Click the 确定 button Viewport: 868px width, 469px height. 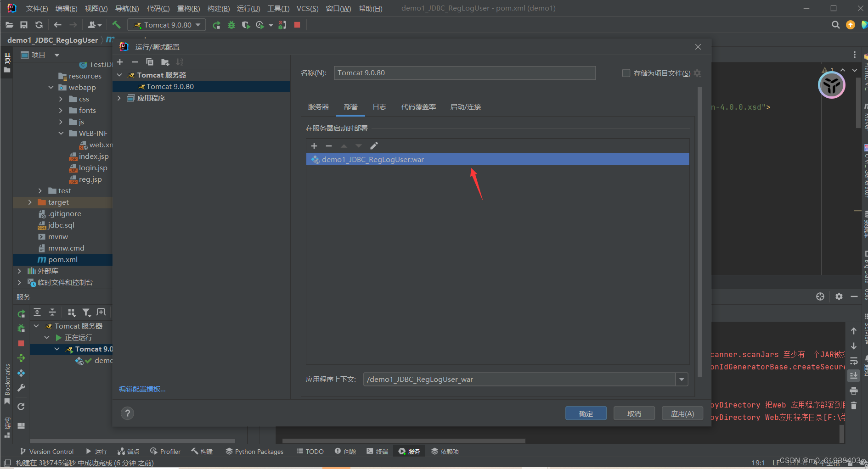tap(586, 413)
